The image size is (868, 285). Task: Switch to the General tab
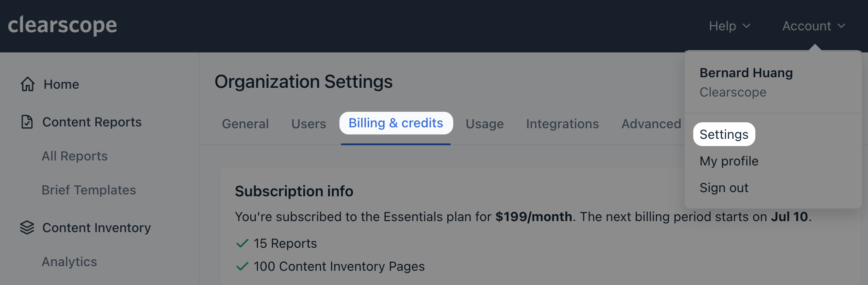pos(245,124)
